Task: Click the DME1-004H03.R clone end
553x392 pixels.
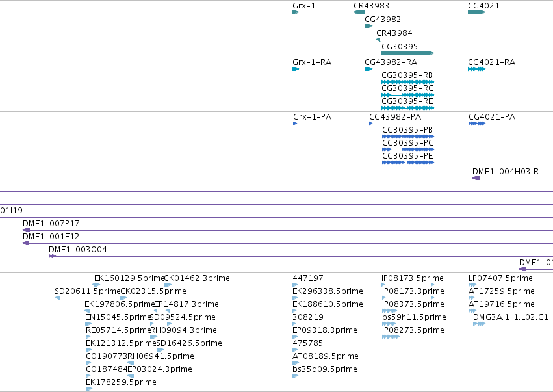Action: pyautogui.click(x=476, y=178)
